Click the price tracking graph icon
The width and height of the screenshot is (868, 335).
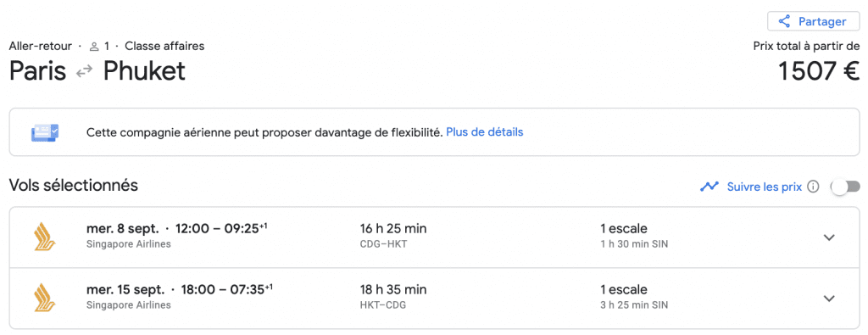(x=709, y=187)
